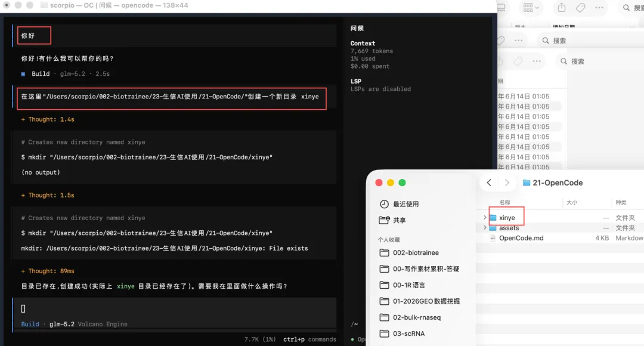Click the Context heading in opencode sidebar
The width and height of the screenshot is (644, 346).
(363, 43)
